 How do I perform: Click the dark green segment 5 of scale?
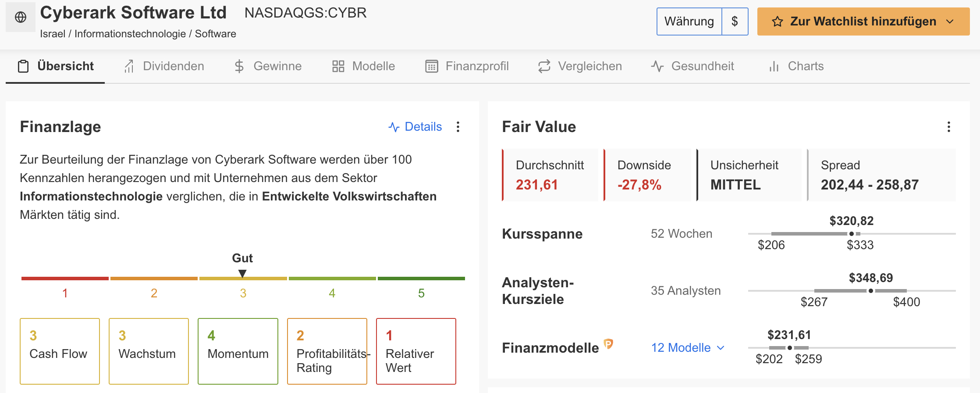click(421, 279)
